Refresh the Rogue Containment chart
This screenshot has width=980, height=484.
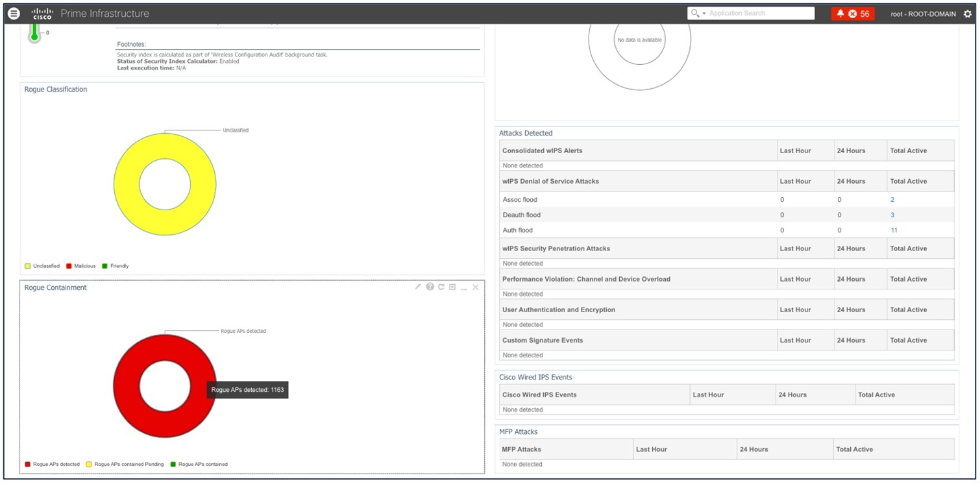click(441, 287)
